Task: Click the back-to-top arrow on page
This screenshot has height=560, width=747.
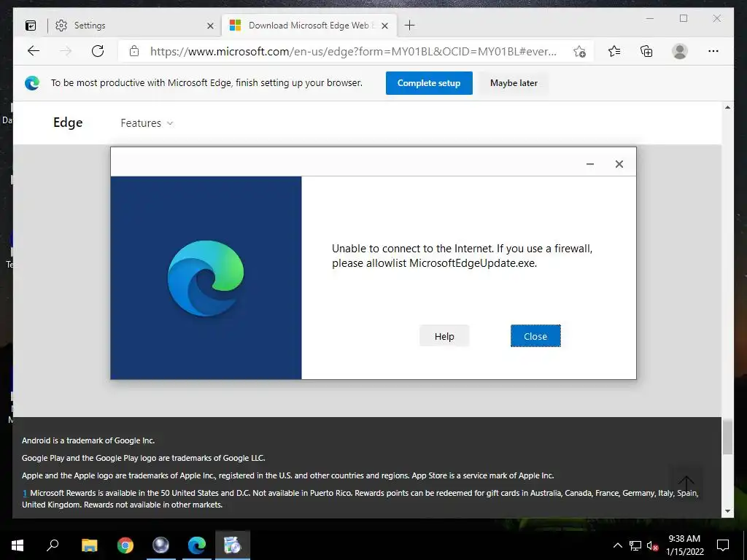Action: [686, 483]
